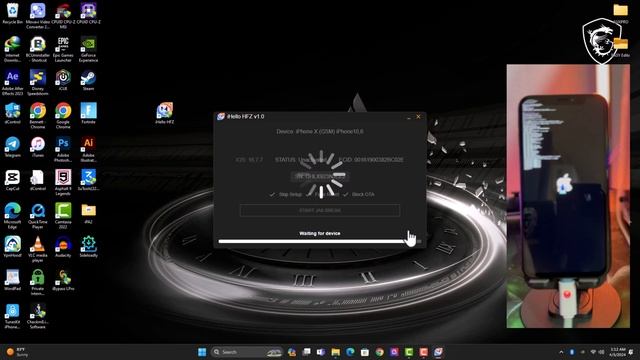Click the Waiting for device status text
Viewport: 640px width, 360px height.
tap(320, 233)
